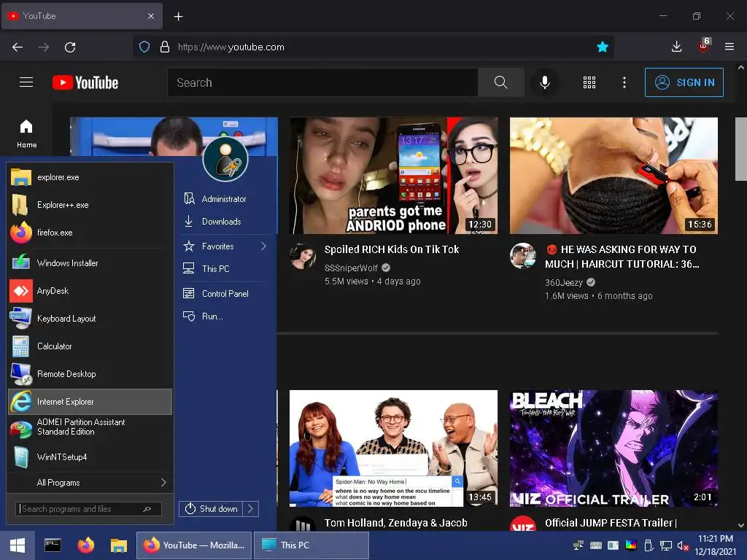This screenshot has height=560, width=747.
Task: Click the search magnifier button
Action: pos(500,82)
